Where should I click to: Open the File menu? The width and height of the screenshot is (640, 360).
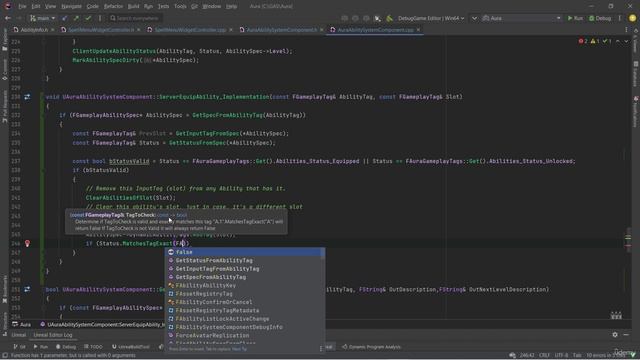pos(22,7)
